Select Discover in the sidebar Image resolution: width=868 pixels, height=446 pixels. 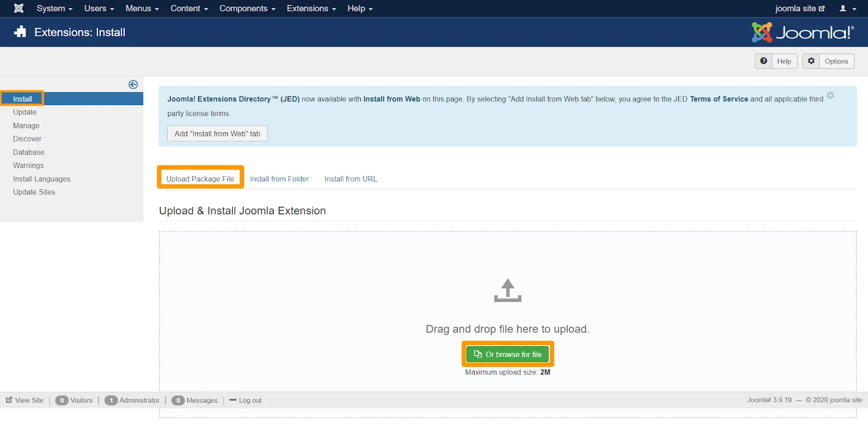27,139
